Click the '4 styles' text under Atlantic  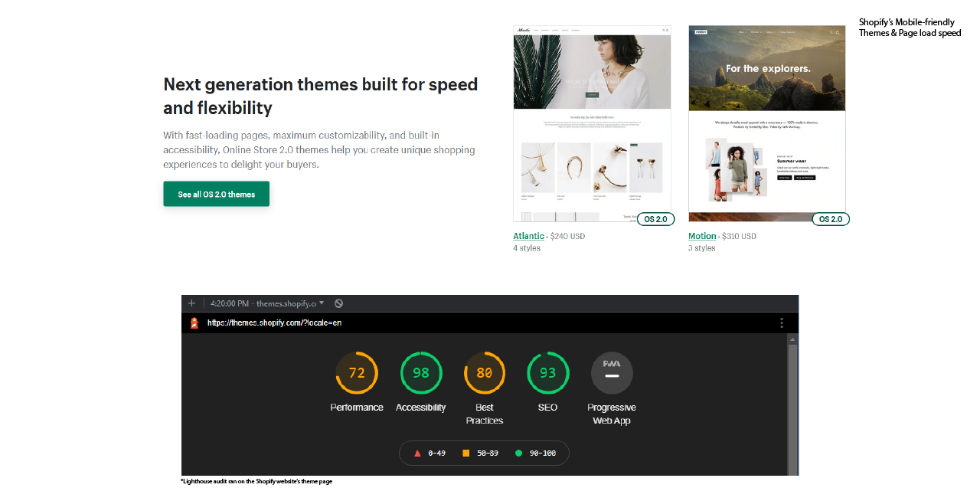pyautogui.click(x=527, y=248)
